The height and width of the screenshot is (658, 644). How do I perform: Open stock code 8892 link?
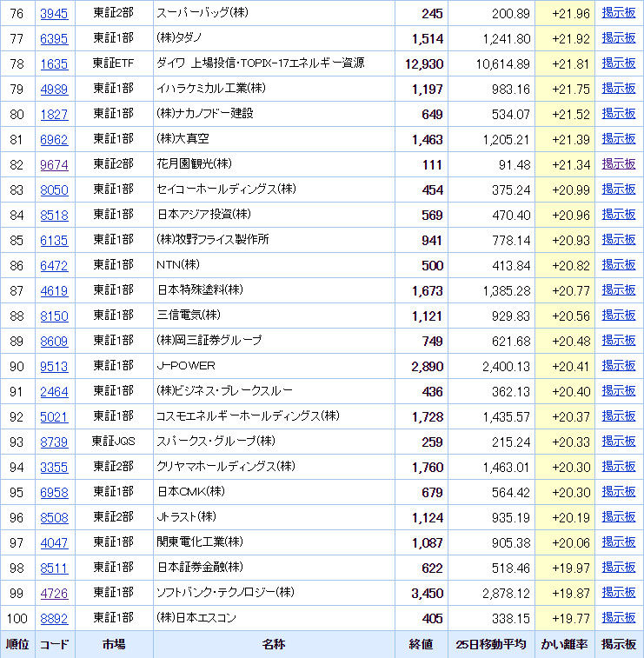pyautogui.click(x=54, y=618)
